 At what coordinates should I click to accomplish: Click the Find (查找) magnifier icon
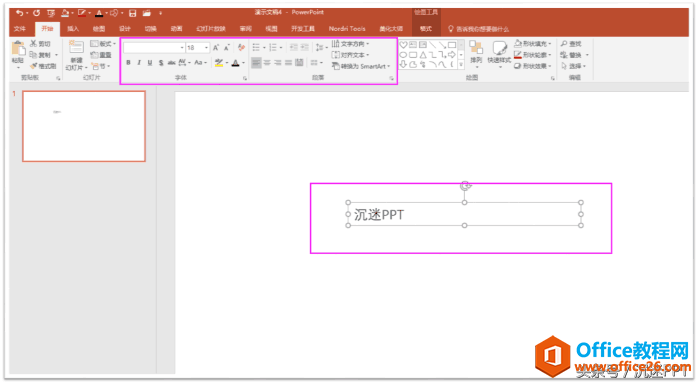(x=564, y=44)
